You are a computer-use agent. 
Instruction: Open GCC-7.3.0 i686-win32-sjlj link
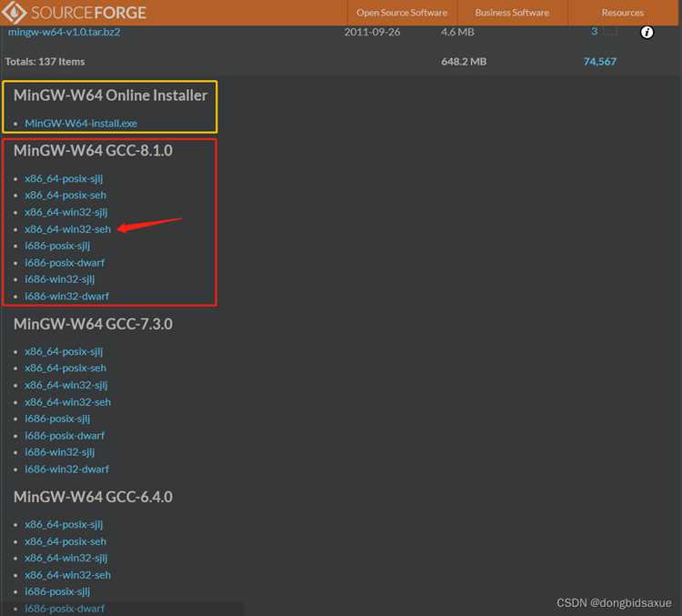coord(60,452)
